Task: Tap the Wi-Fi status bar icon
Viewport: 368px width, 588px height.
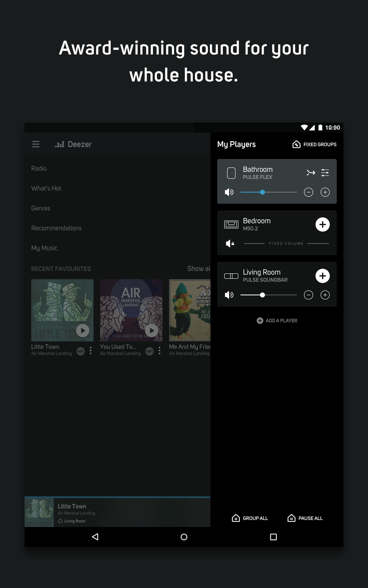Action: pyautogui.click(x=304, y=127)
